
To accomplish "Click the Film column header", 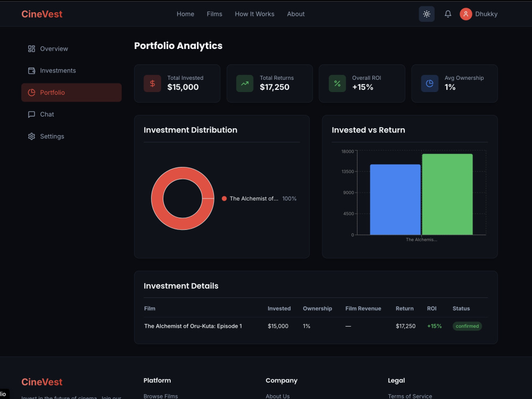I will [149, 309].
